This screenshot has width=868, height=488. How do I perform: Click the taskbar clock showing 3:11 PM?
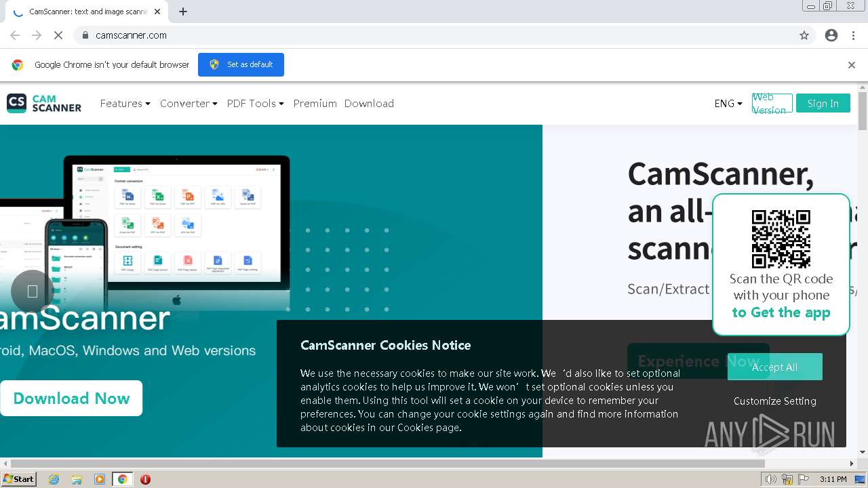(x=833, y=479)
